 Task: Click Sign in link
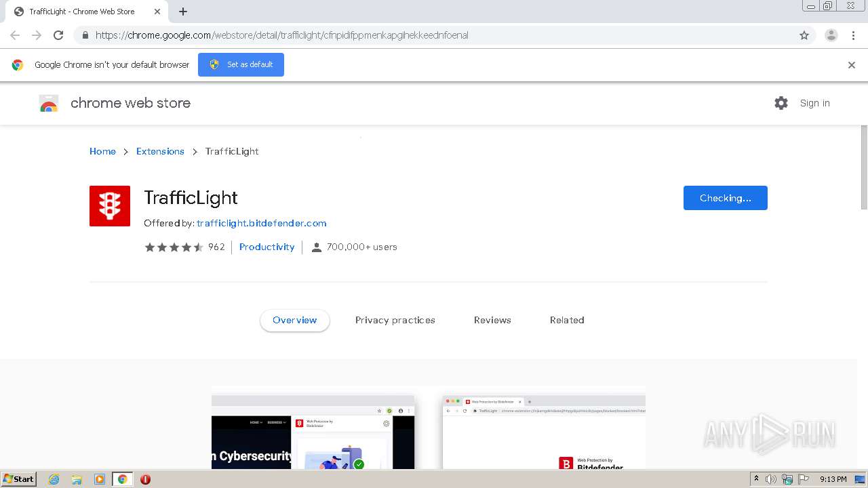[x=814, y=103]
